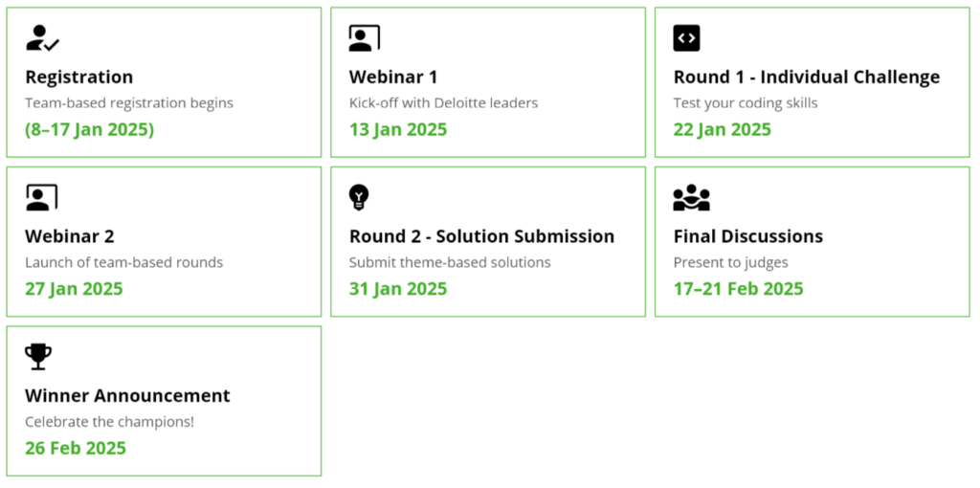Viewport: 980px width, 488px height.
Task: Select the Webinar 2 heading
Action: (69, 236)
